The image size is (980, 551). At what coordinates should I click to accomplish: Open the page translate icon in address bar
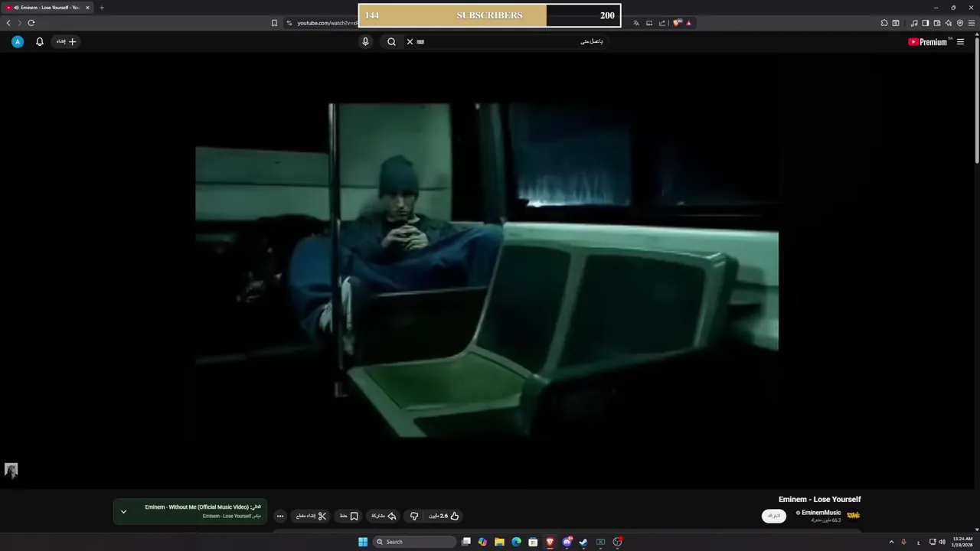click(x=636, y=23)
